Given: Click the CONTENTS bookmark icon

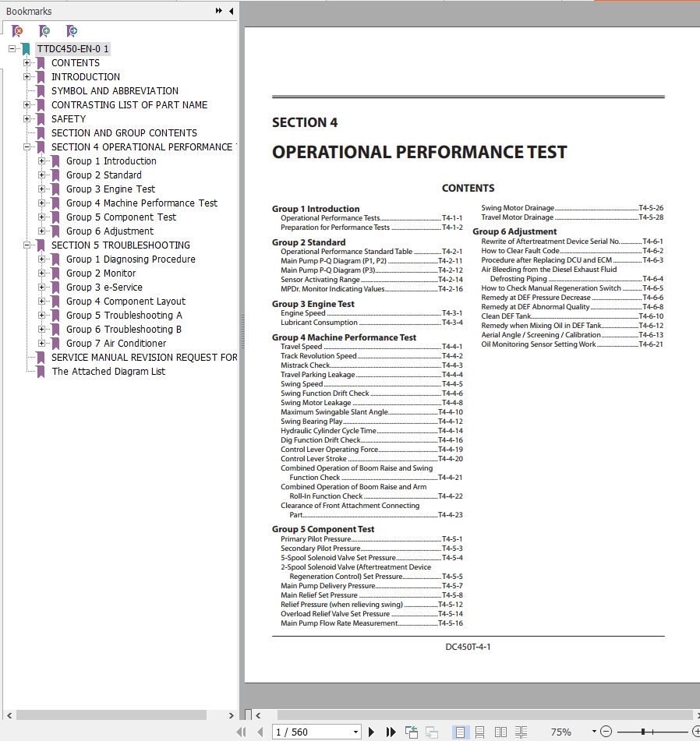Looking at the screenshot, I should click(41, 63).
